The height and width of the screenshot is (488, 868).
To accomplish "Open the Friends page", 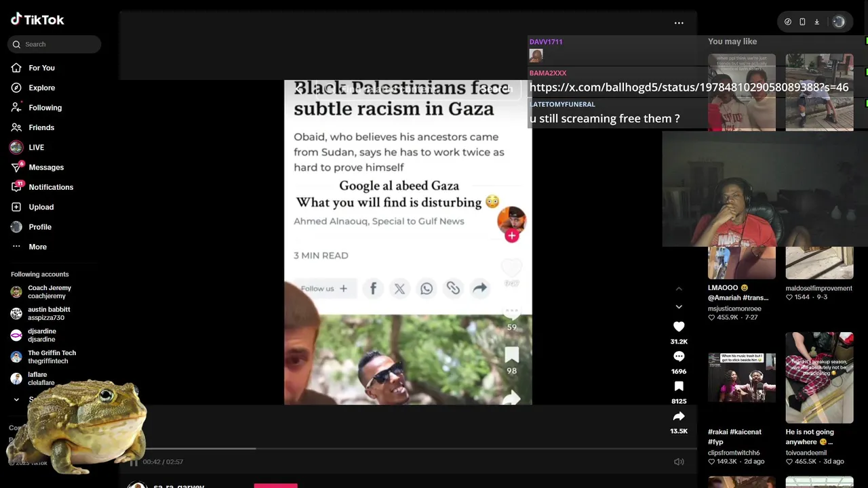I will (41, 127).
